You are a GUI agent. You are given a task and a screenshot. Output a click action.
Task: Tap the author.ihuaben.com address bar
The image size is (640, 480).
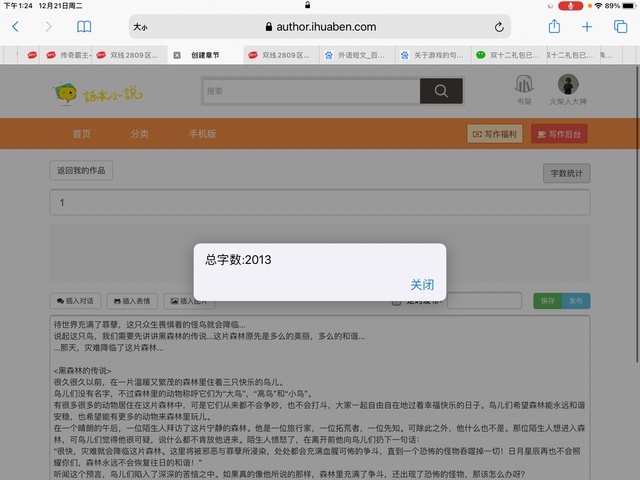(x=320, y=27)
